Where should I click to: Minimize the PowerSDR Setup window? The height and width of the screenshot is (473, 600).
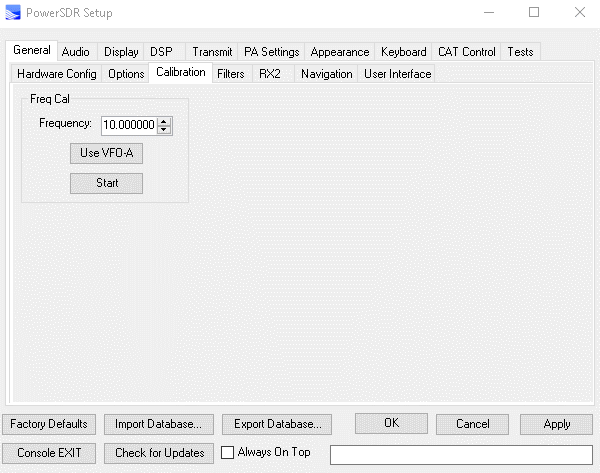489,13
